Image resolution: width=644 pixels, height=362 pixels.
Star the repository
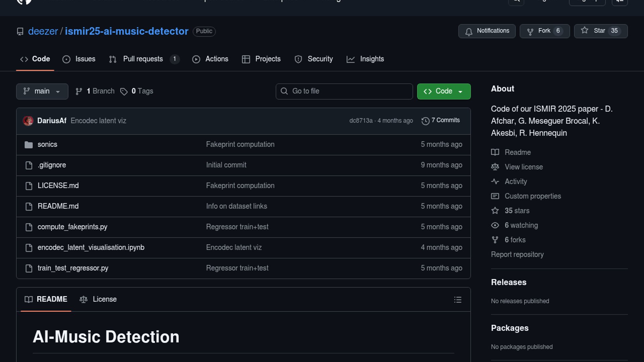coord(600,31)
